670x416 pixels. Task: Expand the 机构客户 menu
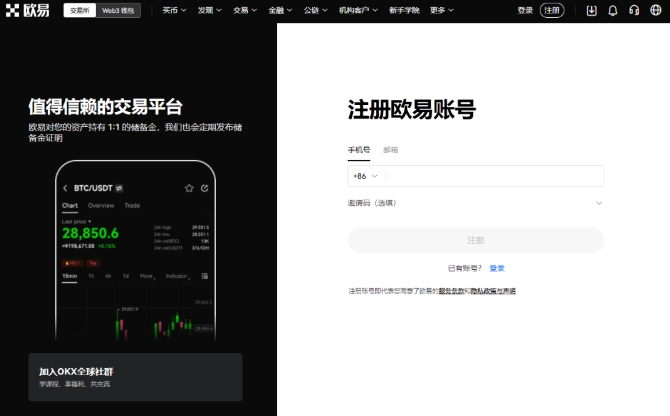pyautogui.click(x=358, y=10)
